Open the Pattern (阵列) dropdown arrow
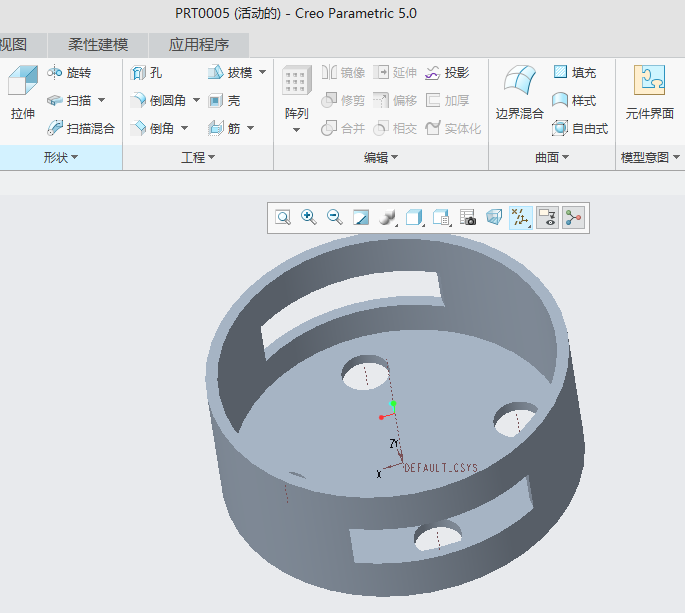The width and height of the screenshot is (685, 613). click(296, 130)
